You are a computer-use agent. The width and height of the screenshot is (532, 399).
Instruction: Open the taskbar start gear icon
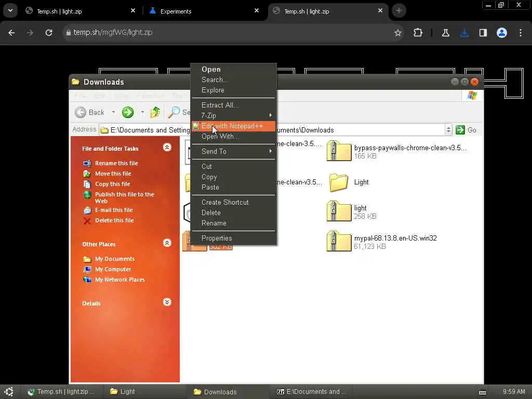(x=9, y=392)
